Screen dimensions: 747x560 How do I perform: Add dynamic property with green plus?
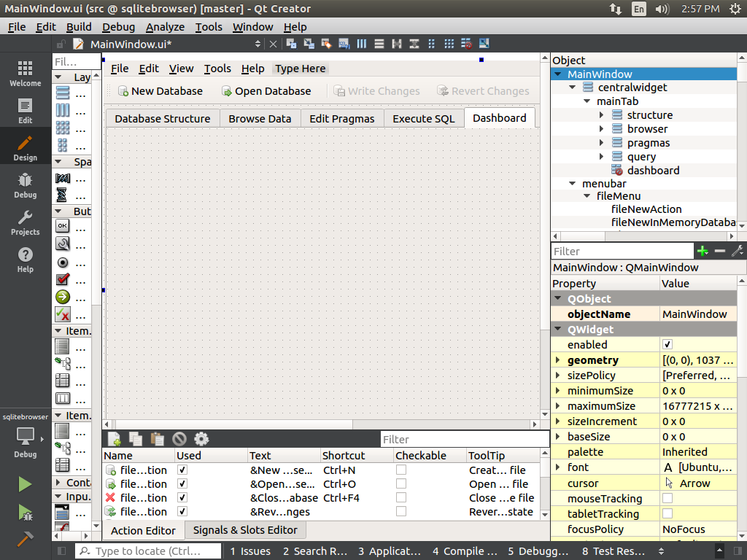(703, 251)
